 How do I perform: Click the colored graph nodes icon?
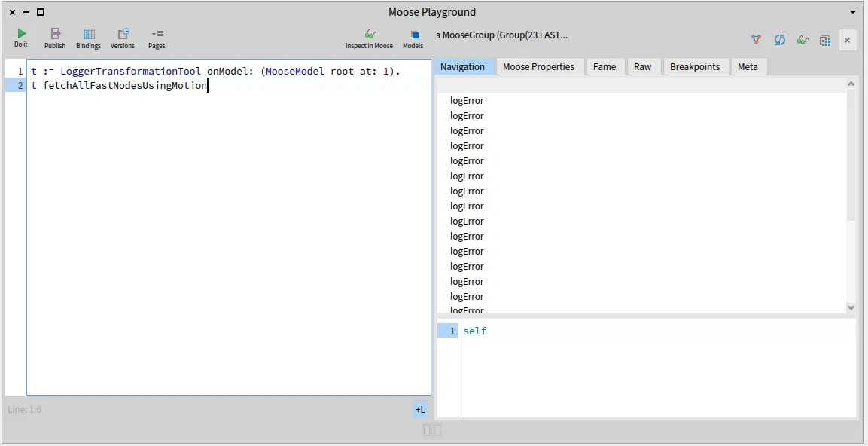[x=756, y=40]
